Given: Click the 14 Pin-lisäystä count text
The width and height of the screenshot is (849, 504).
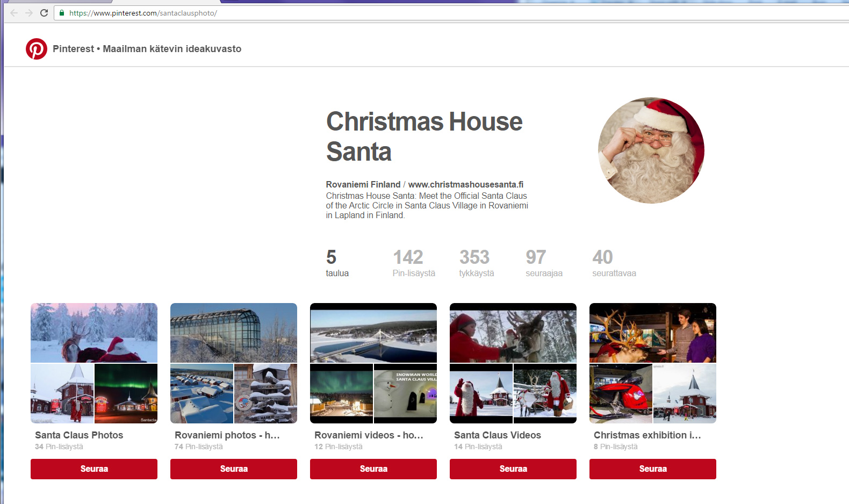Looking at the screenshot, I should (x=478, y=447).
